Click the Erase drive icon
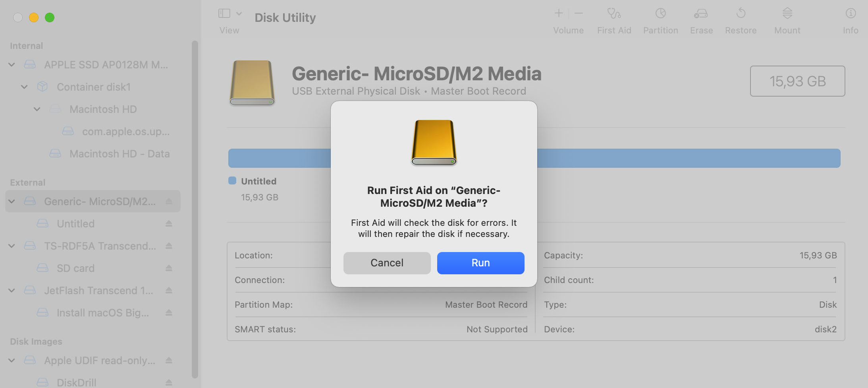868x388 pixels. point(701,14)
